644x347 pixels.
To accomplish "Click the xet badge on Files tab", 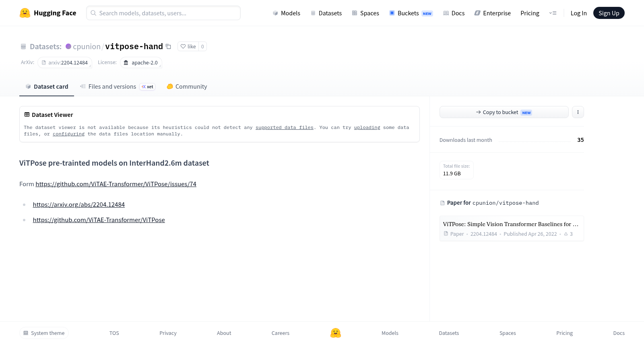I will click(147, 87).
